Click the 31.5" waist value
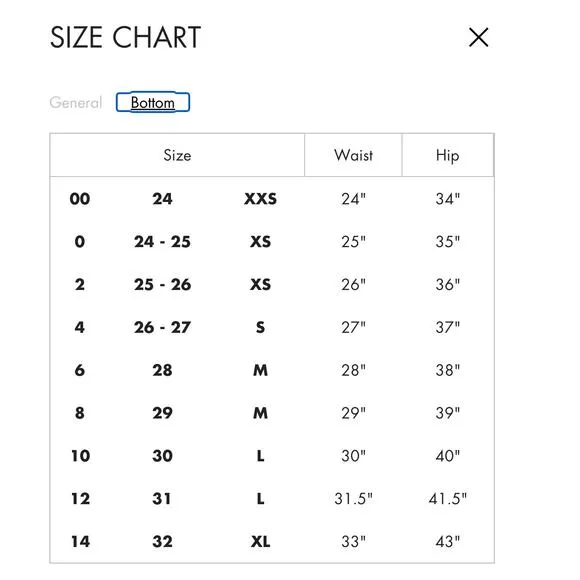The image size is (580, 580). [x=353, y=499]
